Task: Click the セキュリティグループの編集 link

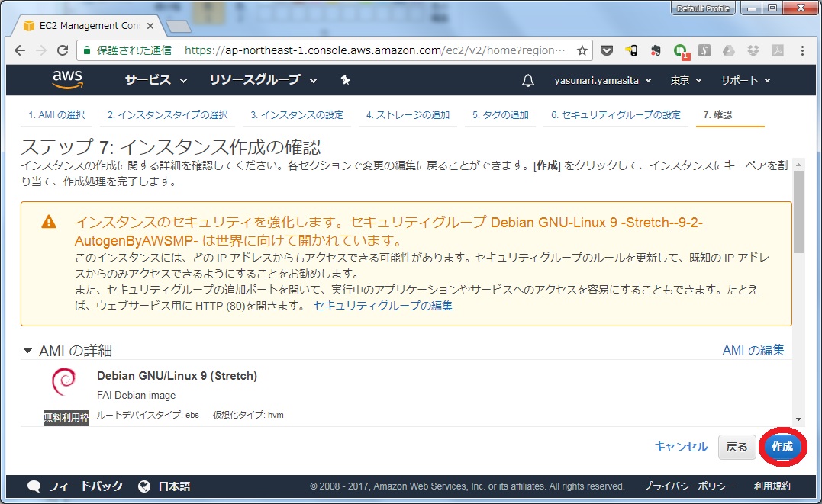Action: [x=383, y=306]
